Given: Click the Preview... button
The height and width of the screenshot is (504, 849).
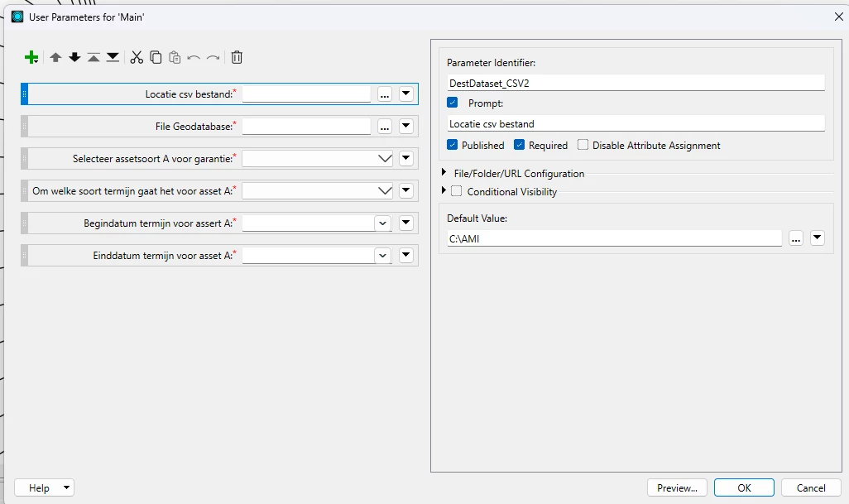Looking at the screenshot, I should pyautogui.click(x=678, y=487).
